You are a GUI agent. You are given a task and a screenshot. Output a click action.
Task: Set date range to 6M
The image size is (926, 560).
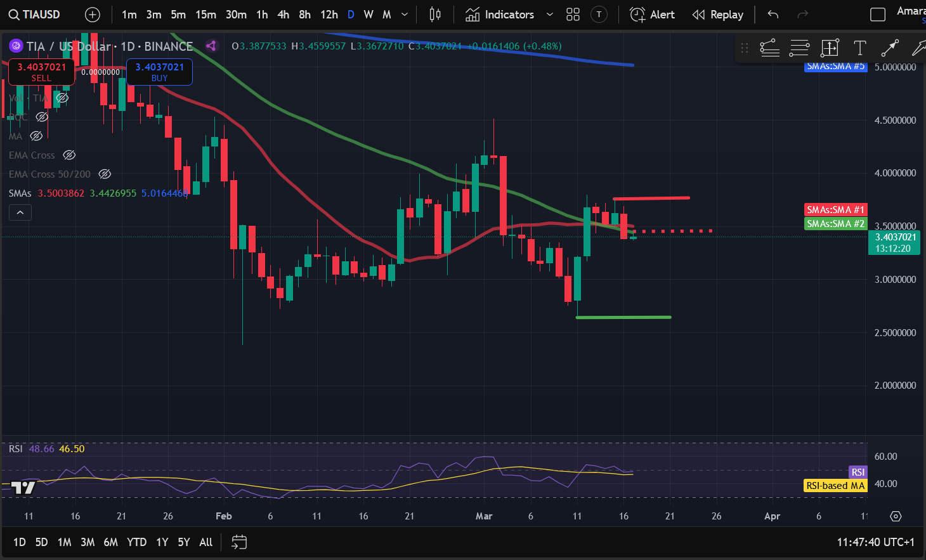pyautogui.click(x=110, y=542)
